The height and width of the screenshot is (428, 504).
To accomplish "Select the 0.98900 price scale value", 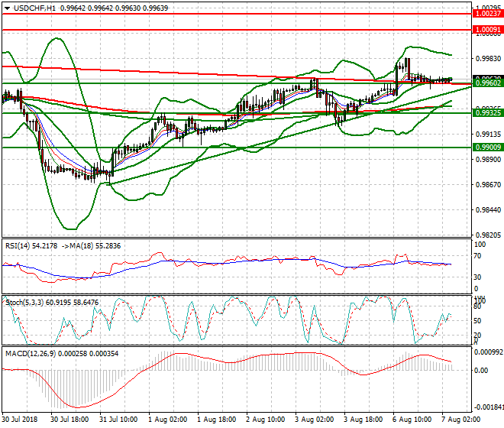I will click(488, 160).
